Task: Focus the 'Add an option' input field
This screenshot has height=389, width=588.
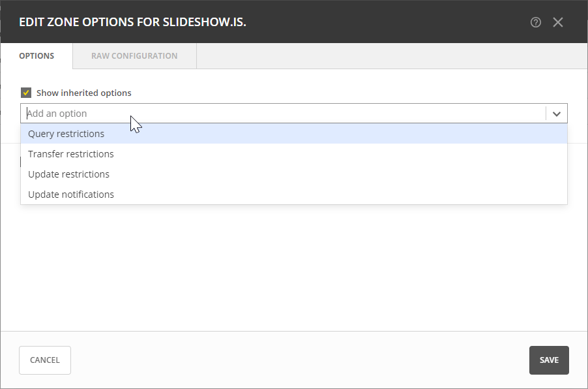Action: tap(280, 114)
